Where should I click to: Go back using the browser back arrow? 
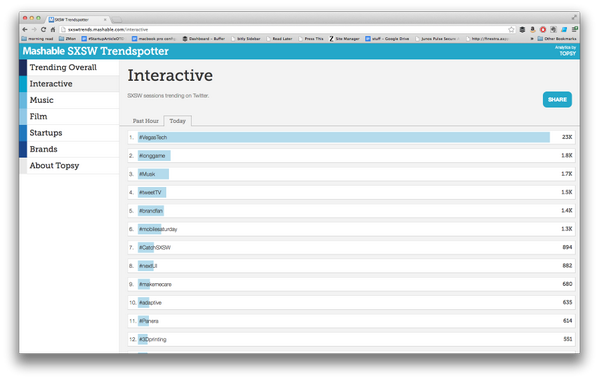pos(25,29)
